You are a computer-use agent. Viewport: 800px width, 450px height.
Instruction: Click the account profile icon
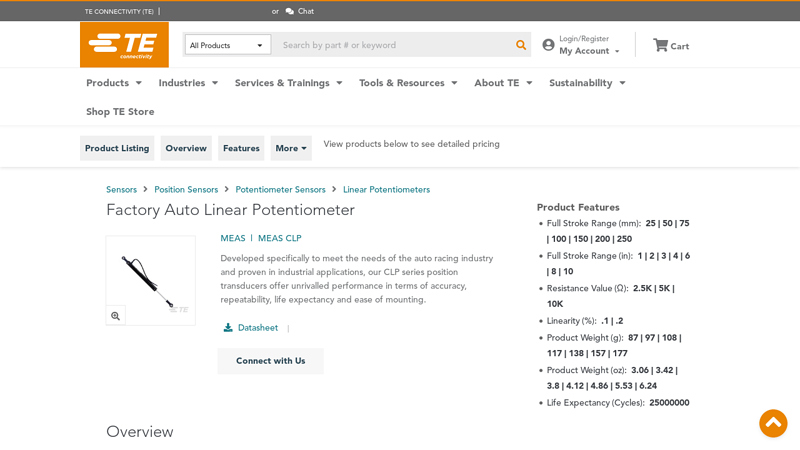(548, 45)
